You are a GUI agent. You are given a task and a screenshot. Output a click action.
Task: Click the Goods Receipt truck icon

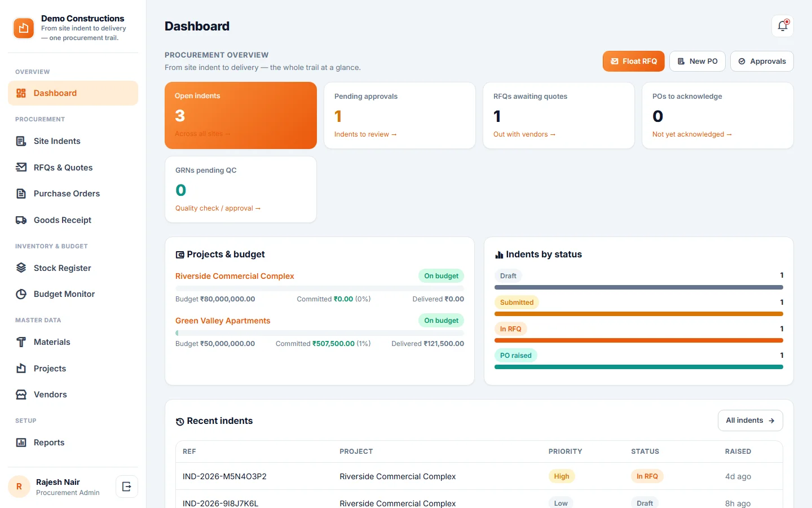tap(21, 220)
